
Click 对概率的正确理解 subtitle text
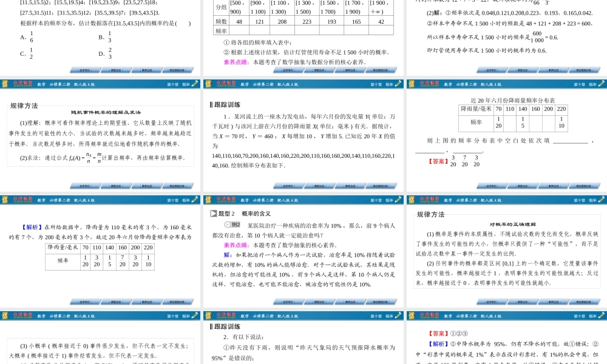[x=512, y=224]
